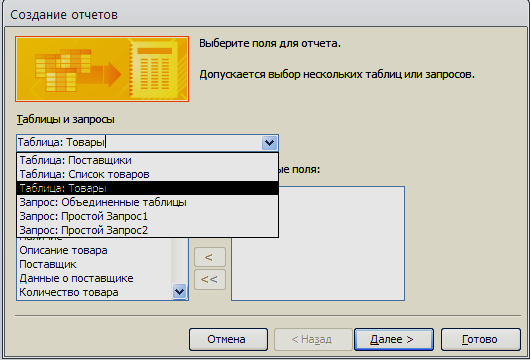Click in the Таблица: Товары text box

point(139,143)
